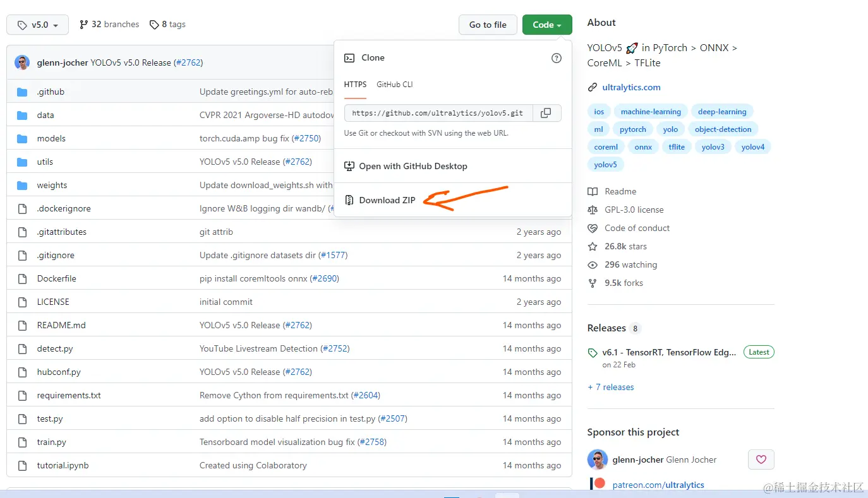Open the Releases heading link
The width and height of the screenshot is (868, 498).
(x=606, y=328)
